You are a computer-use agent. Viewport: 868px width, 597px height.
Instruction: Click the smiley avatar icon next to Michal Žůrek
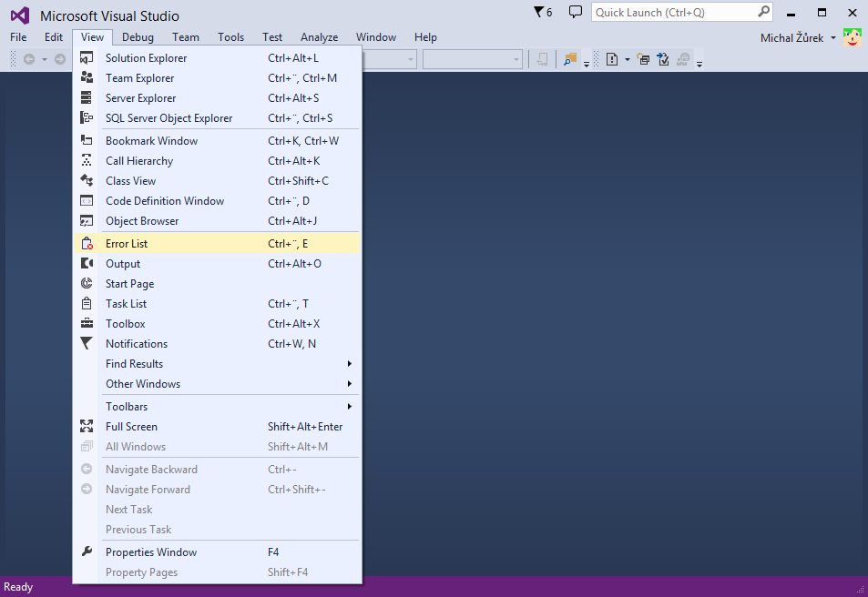point(853,37)
